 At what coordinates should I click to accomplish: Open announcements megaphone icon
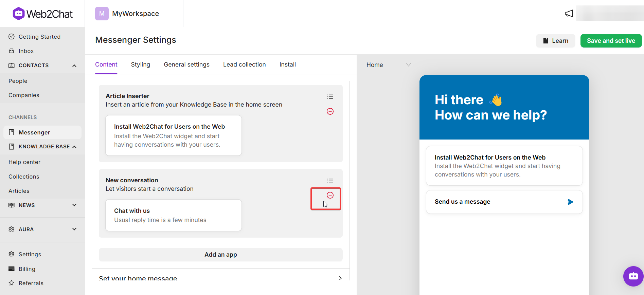pos(569,14)
